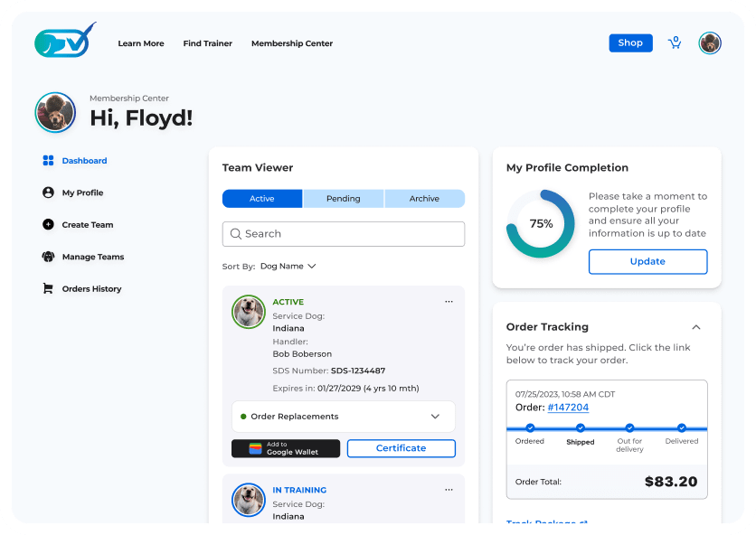Screen dimensions: 756x535
Task: Click the Update profile button
Action: (647, 262)
